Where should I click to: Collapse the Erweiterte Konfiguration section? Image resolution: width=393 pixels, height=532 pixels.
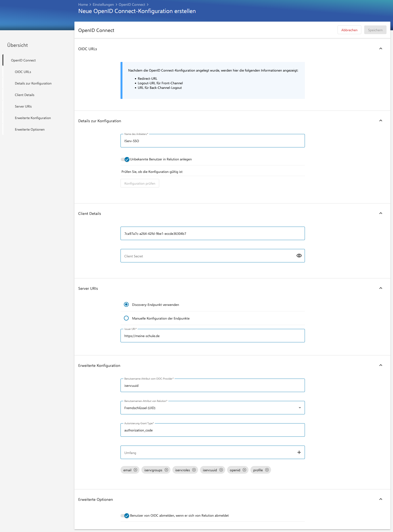click(x=381, y=365)
